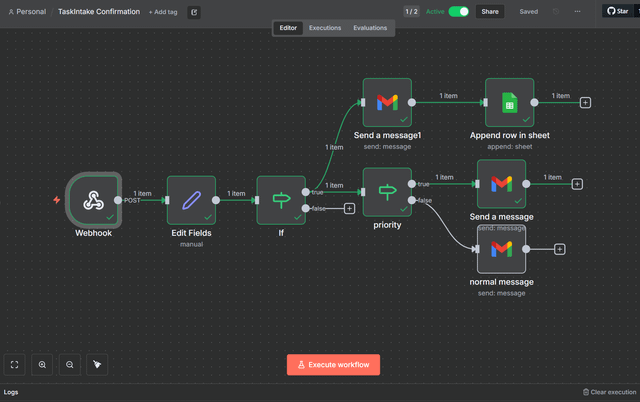Open the priority If node
Image resolution: width=640 pixels, height=402 pixels.
click(387, 192)
